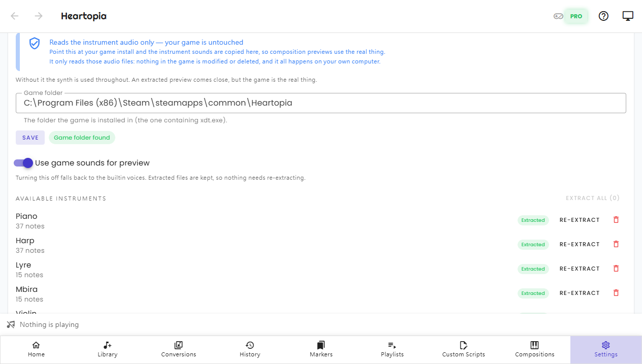
Task: Select the Harp instrument name
Action: pyautogui.click(x=25, y=241)
